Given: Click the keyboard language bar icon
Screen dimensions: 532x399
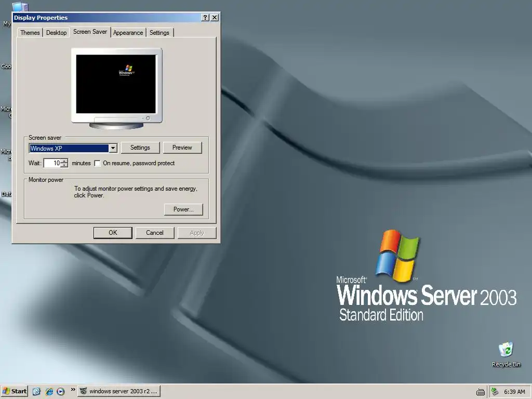Looking at the screenshot, I should click(x=481, y=392).
